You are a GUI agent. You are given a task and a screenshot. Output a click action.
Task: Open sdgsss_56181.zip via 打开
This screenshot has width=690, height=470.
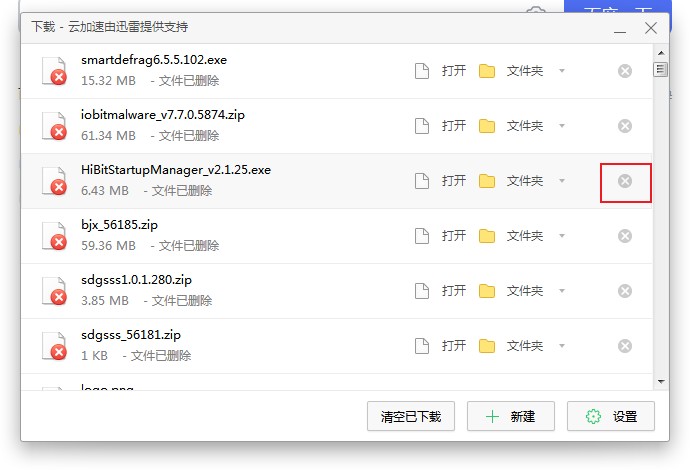click(x=440, y=346)
